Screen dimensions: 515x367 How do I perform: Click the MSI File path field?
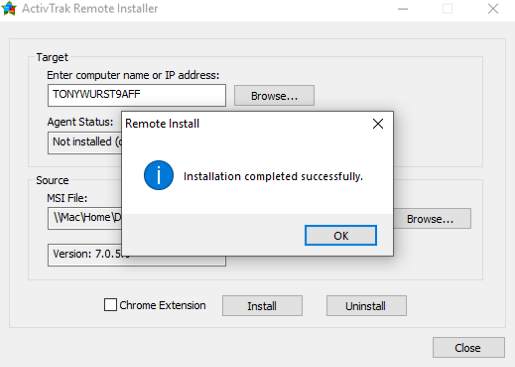[85, 218]
